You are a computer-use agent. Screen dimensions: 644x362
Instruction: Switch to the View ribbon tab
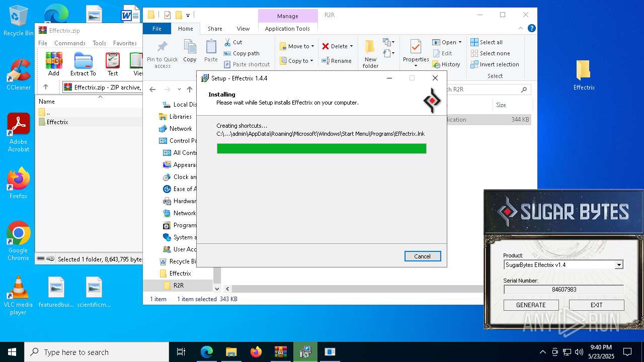243,29
